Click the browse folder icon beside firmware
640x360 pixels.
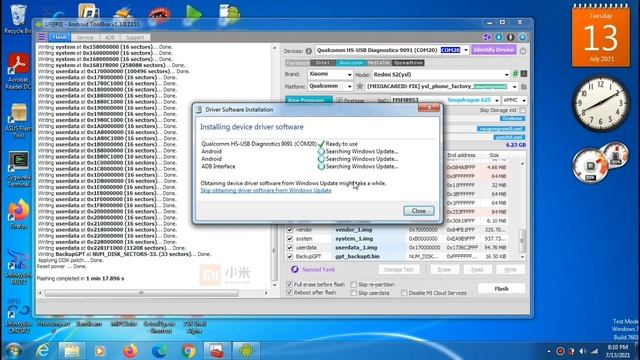click(x=524, y=87)
